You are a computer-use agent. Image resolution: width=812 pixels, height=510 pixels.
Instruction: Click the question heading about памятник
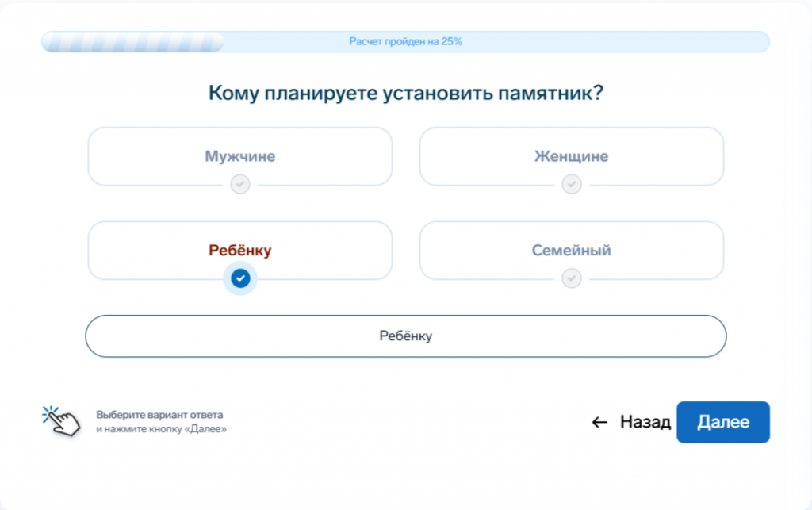click(405, 92)
